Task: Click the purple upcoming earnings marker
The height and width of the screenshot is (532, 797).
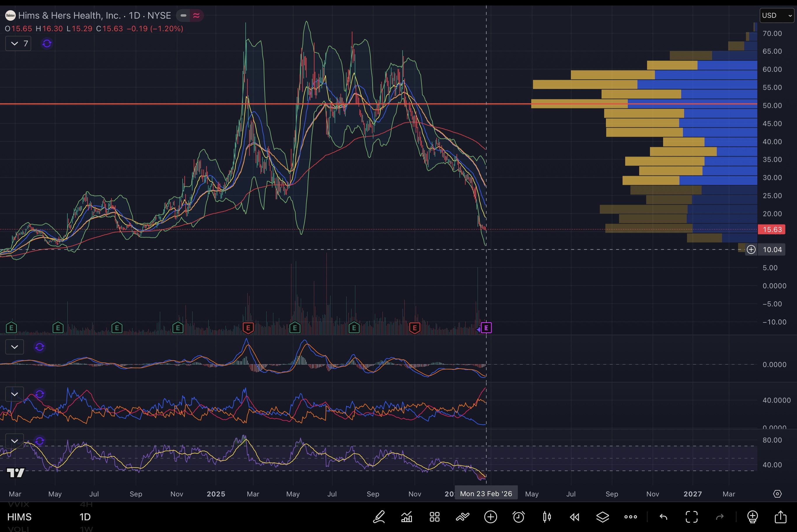Action: [486, 328]
